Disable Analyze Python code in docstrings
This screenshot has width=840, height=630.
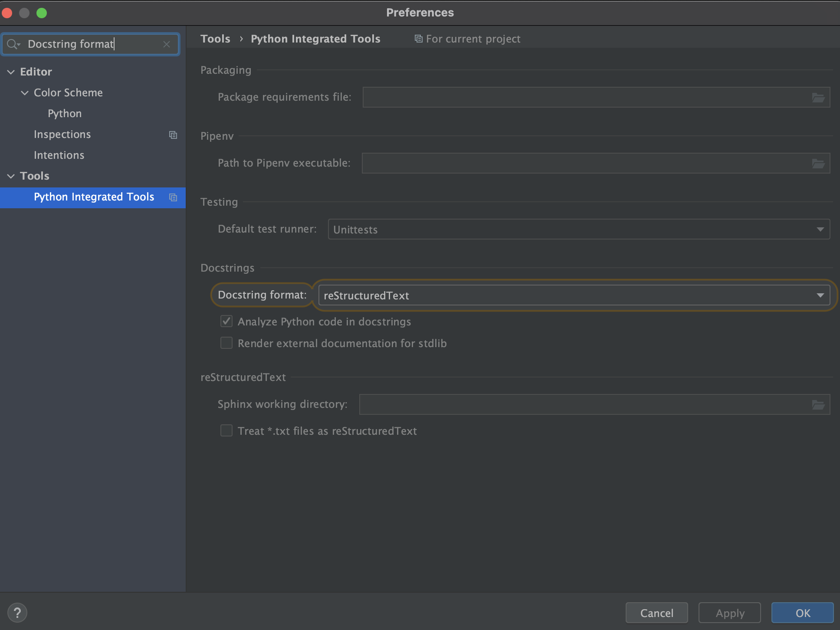(x=226, y=321)
